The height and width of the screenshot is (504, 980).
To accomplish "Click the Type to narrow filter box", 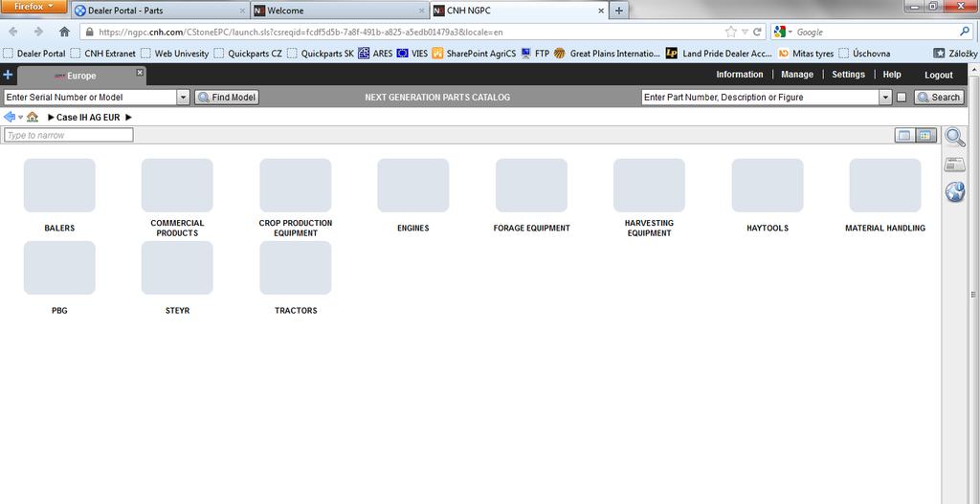I will tap(69, 135).
